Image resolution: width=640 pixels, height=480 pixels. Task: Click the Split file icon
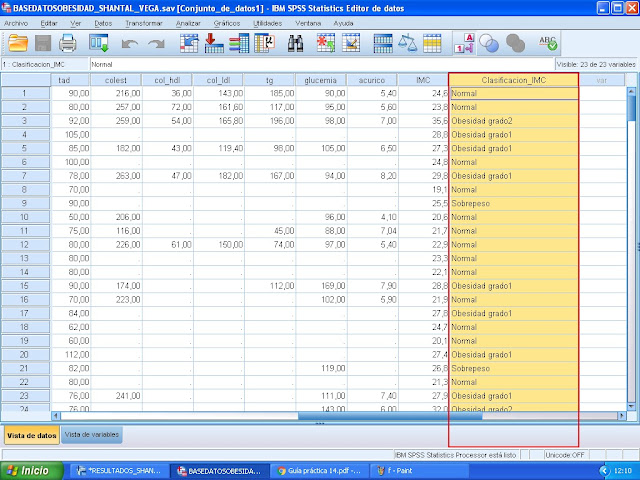point(383,43)
